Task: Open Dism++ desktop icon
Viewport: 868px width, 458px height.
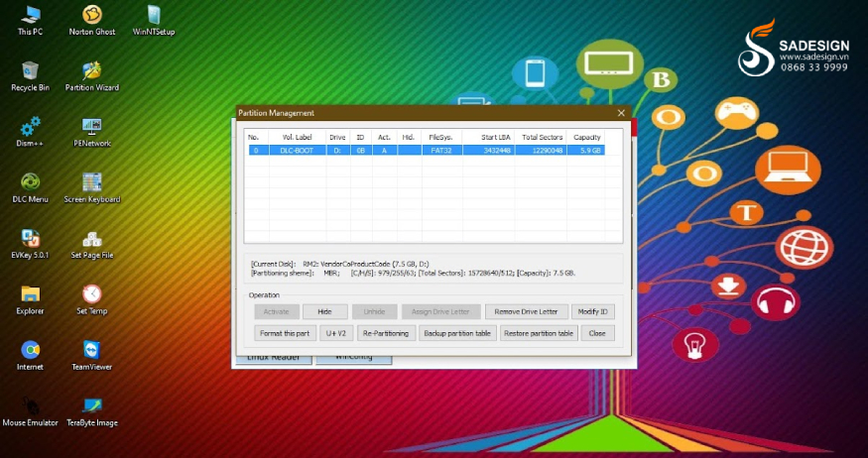Action: [x=30, y=132]
